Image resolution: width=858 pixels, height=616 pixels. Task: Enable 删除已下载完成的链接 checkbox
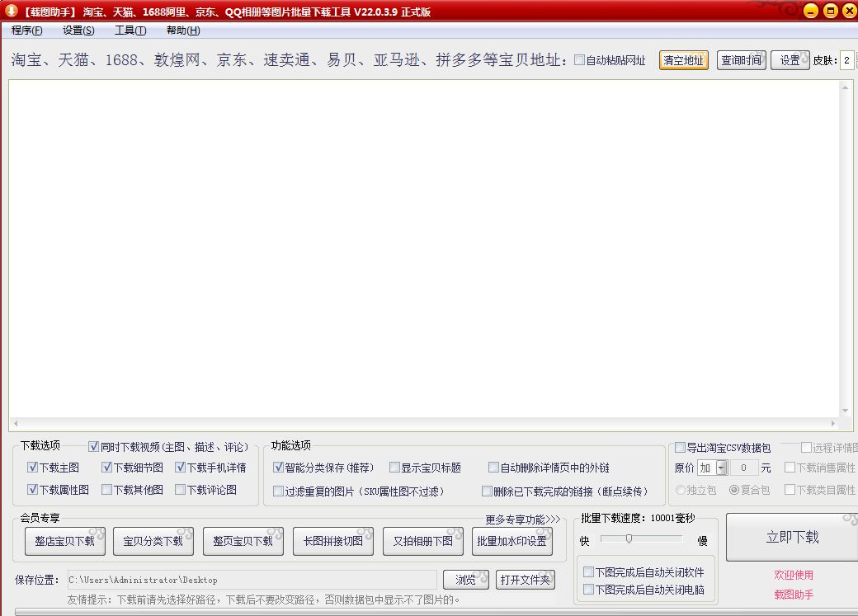coord(487,491)
